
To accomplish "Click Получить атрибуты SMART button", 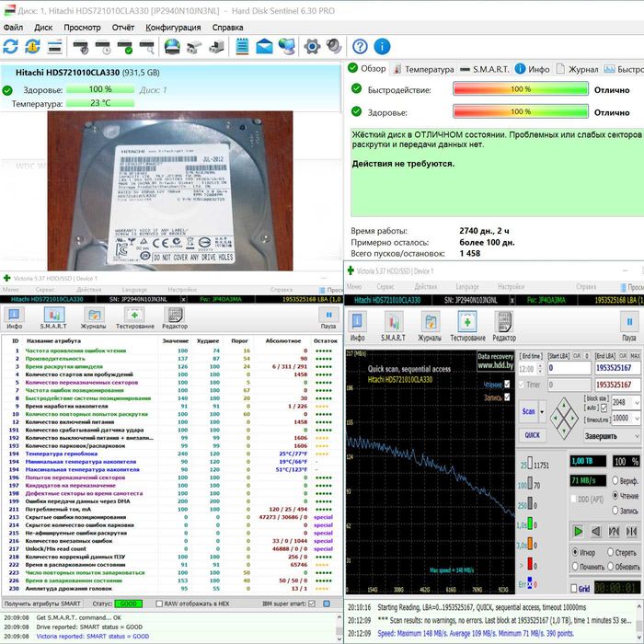I will tap(42, 604).
